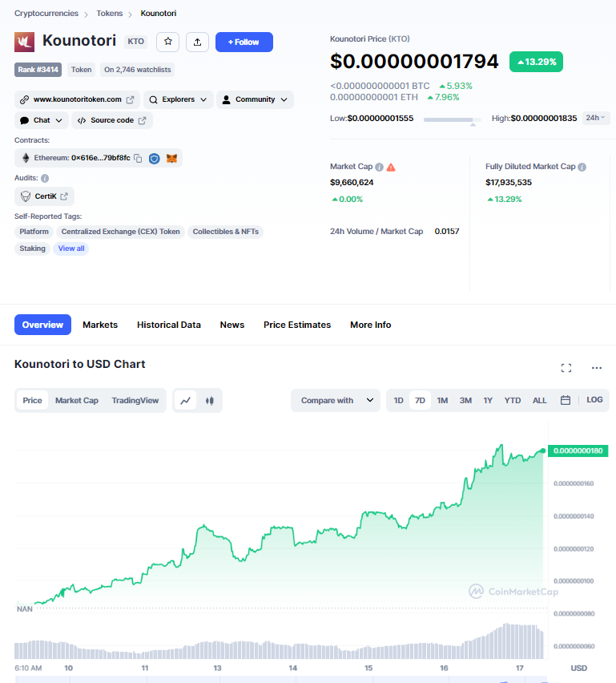Click the external link icon on CertiK
This screenshot has width=616, height=683.
(64, 196)
